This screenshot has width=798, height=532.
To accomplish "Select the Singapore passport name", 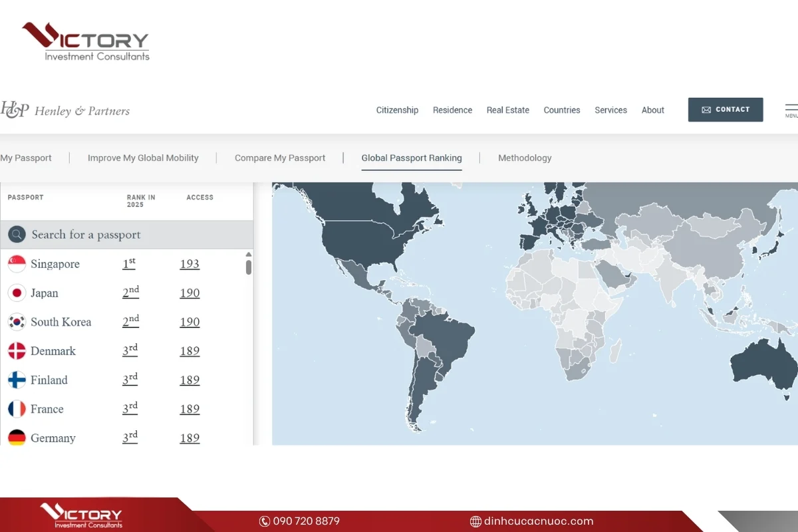I will coord(55,264).
